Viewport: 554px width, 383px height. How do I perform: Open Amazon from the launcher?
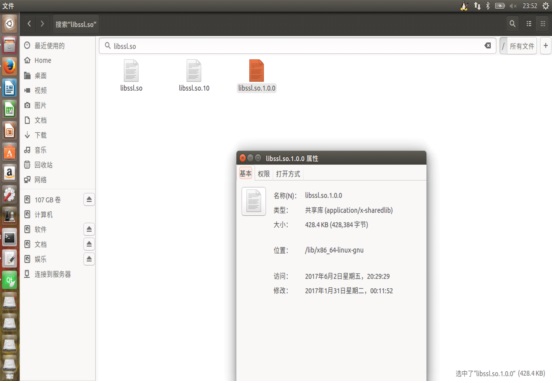click(10, 173)
